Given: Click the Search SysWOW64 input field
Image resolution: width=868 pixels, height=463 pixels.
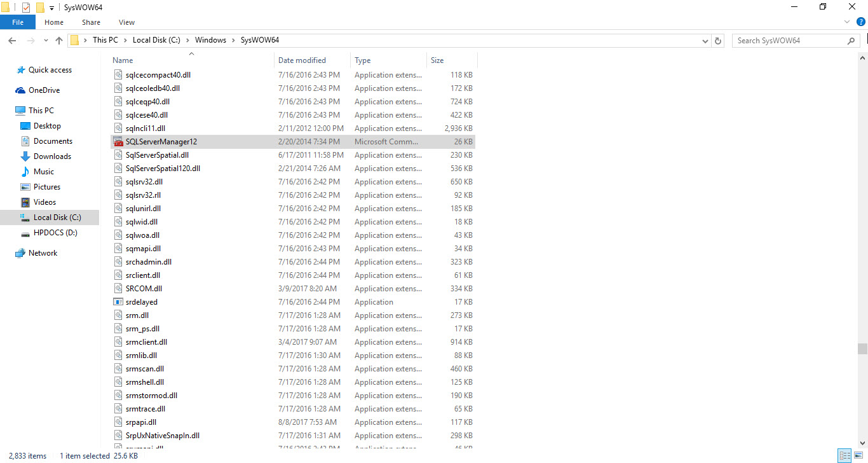Looking at the screenshot, I should pos(788,41).
